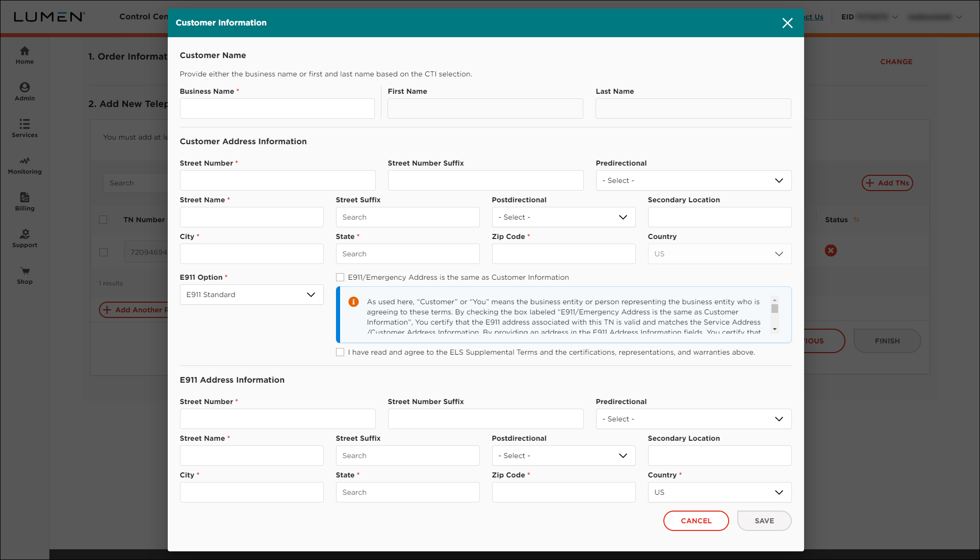Screen dimensions: 980x560
Task: Click inside the Business Name field
Action: (277, 108)
